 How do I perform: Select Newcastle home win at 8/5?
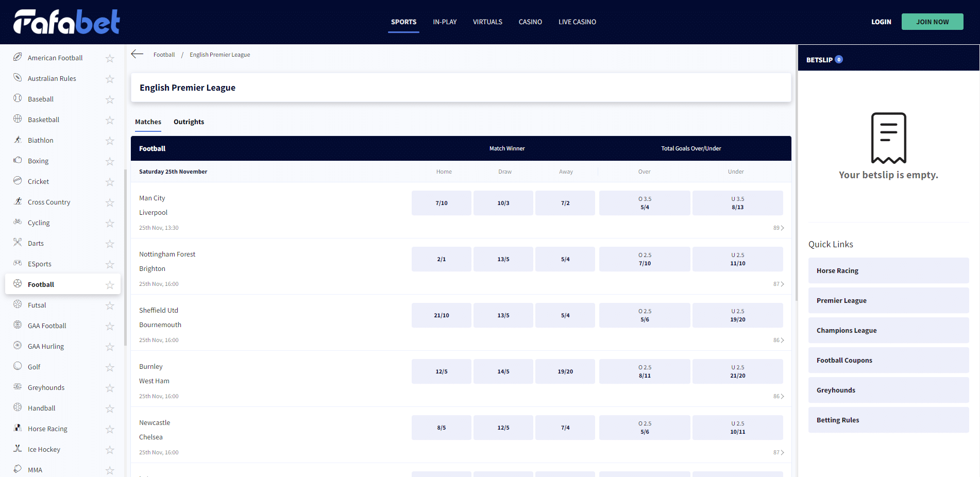click(x=442, y=428)
